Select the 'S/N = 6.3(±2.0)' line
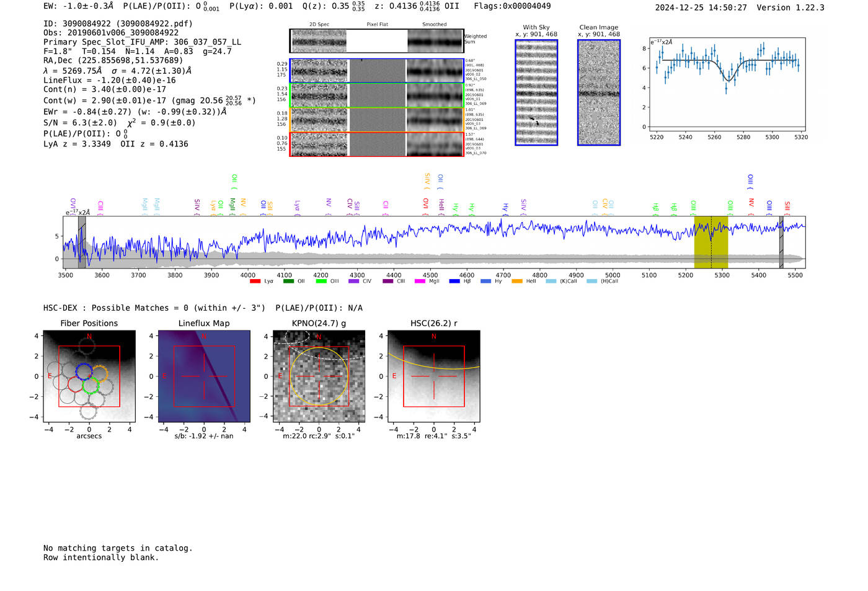Image resolution: width=868 pixels, height=591 pixels. [x=120, y=122]
